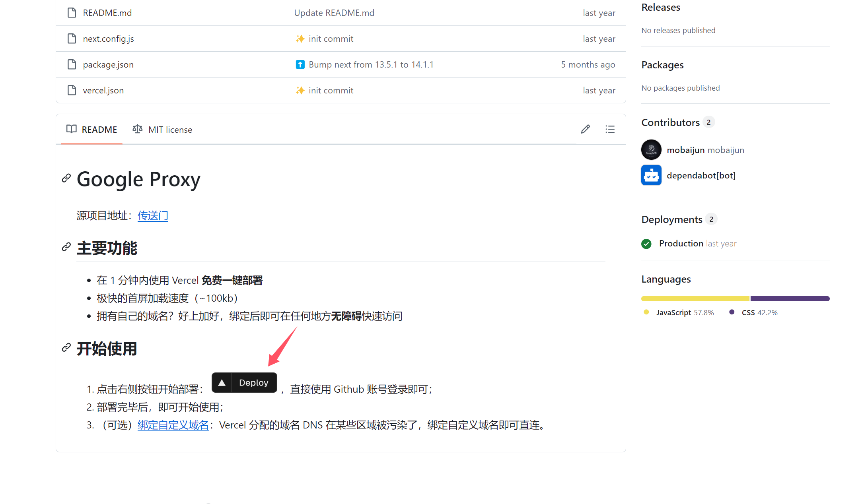Viewport: 864px width, 504px height.
Task: Open mobaijun contributor profile name
Action: coord(686,150)
